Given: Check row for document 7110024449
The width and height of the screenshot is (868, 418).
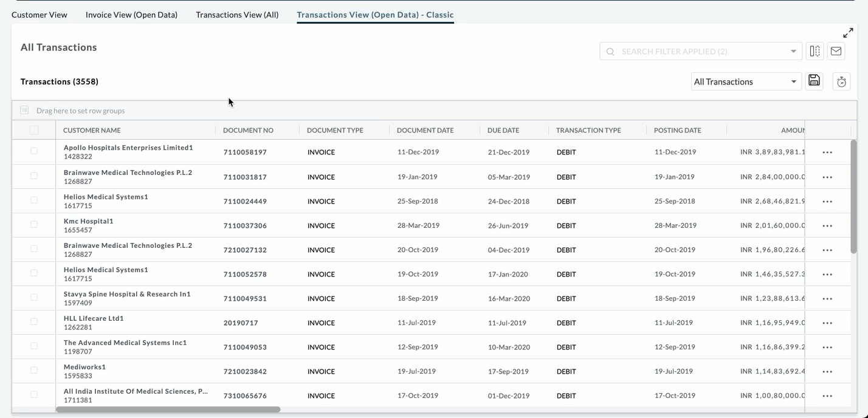Looking at the screenshot, I should (34, 200).
